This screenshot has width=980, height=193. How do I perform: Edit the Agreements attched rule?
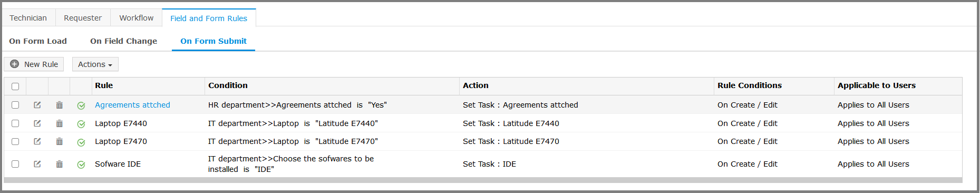(x=37, y=105)
